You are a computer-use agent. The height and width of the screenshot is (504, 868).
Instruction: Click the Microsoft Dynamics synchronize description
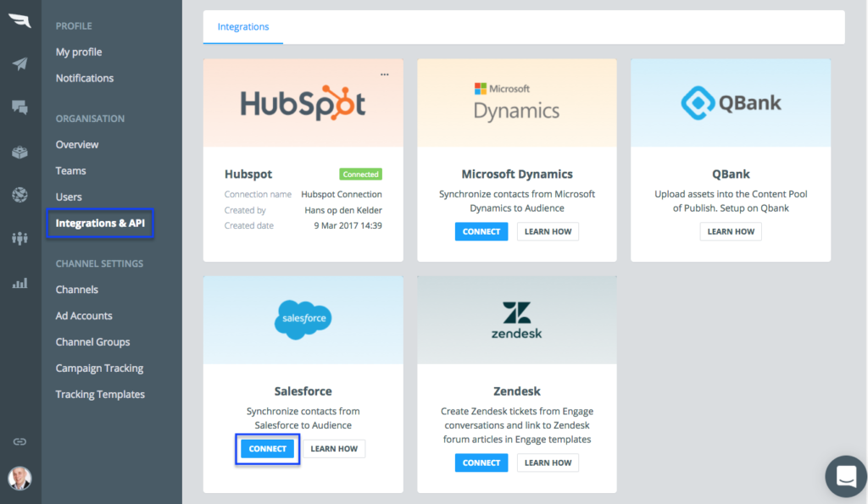point(517,202)
